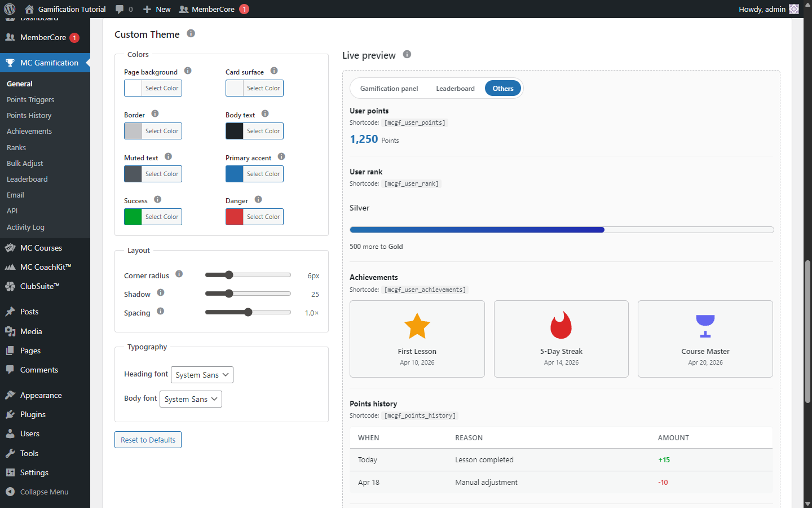Click the Corner radius slider track
This screenshot has width=812, height=508.
(248, 275)
